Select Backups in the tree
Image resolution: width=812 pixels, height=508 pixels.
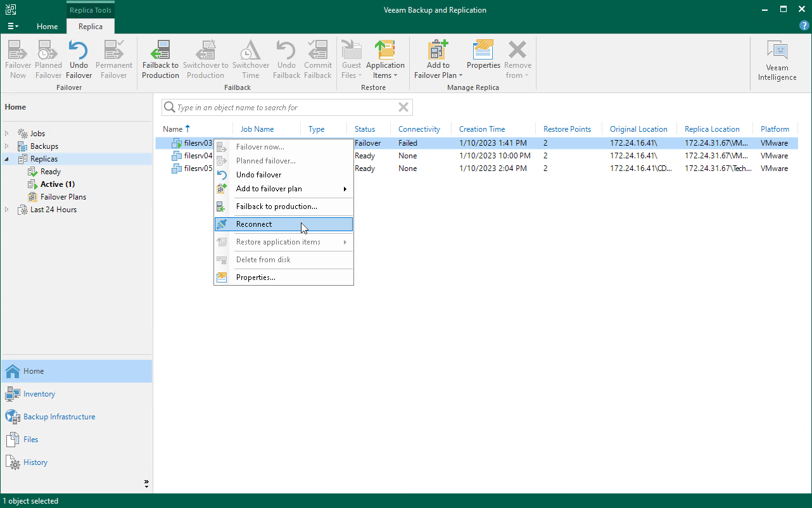[x=44, y=146]
